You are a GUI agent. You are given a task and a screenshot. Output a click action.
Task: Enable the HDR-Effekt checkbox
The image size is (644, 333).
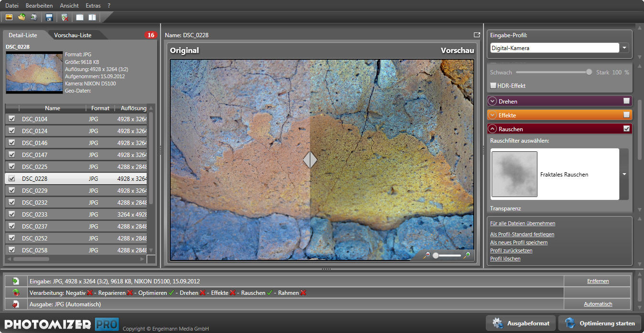pyautogui.click(x=494, y=85)
